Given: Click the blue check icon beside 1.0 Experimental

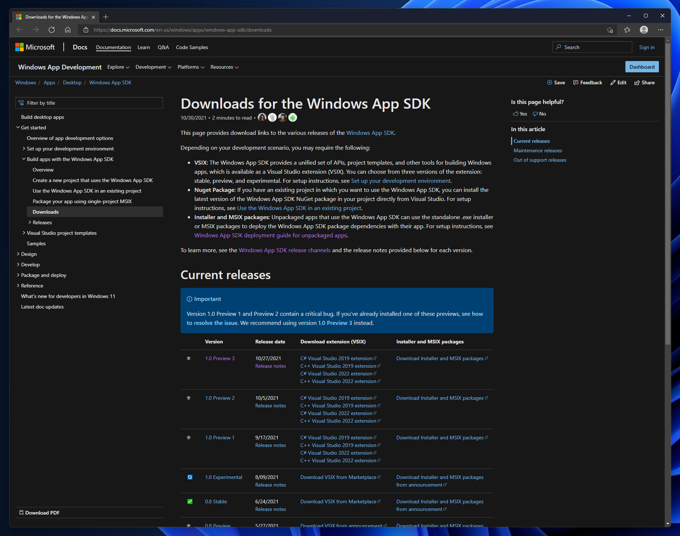Looking at the screenshot, I should click(190, 477).
